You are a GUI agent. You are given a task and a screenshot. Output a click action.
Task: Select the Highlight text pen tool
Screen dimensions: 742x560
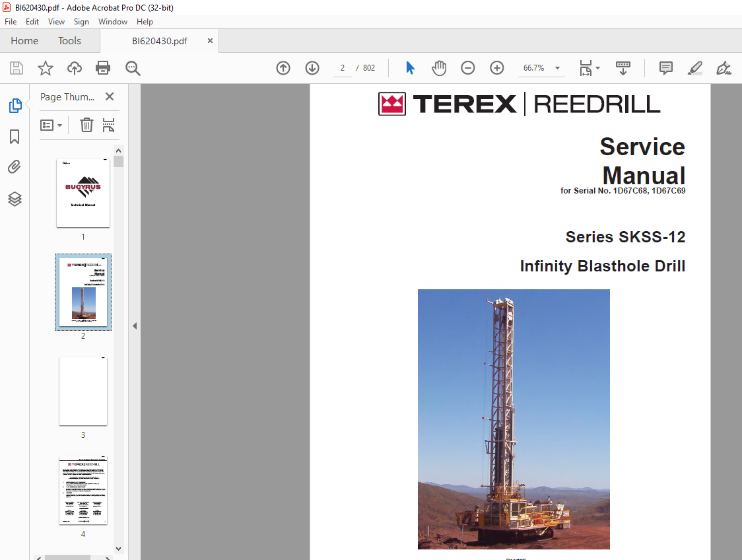click(694, 68)
